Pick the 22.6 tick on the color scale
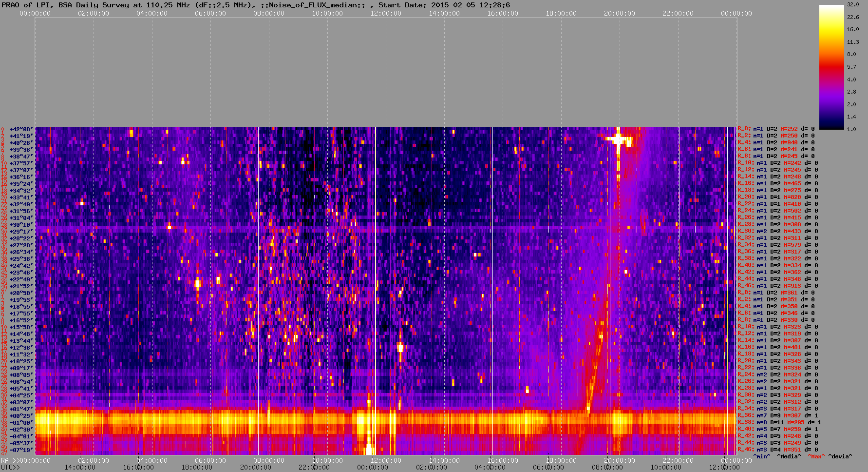 click(x=853, y=17)
